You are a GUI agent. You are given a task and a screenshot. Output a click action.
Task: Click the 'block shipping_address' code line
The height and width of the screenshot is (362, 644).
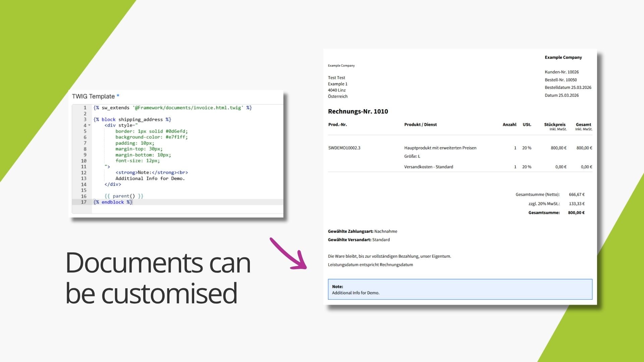pos(132,119)
